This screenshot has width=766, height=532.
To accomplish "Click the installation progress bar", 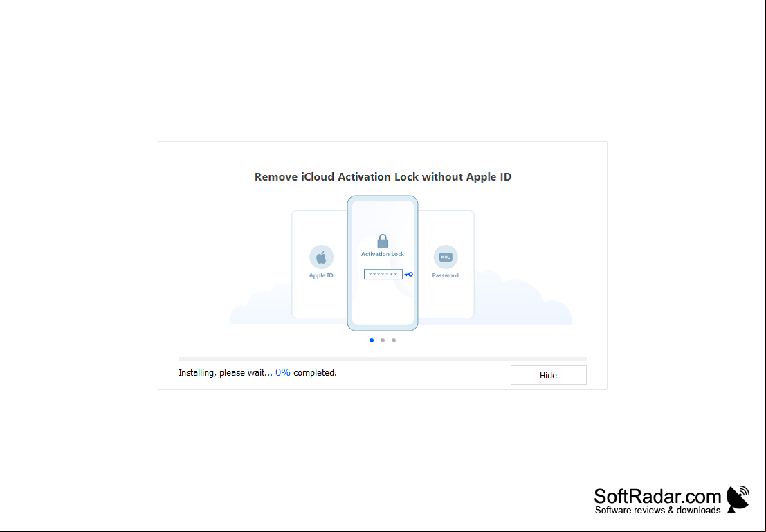I will coord(383,359).
